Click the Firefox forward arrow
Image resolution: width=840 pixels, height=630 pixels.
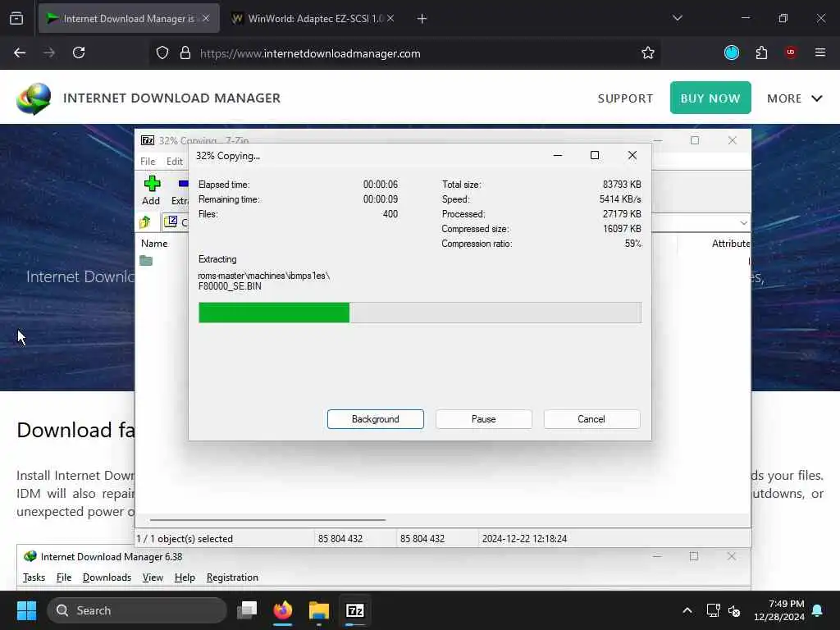pos(48,52)
